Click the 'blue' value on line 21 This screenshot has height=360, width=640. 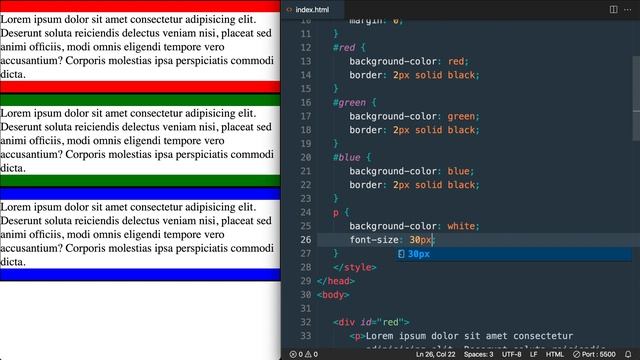(x=458, y=171)
